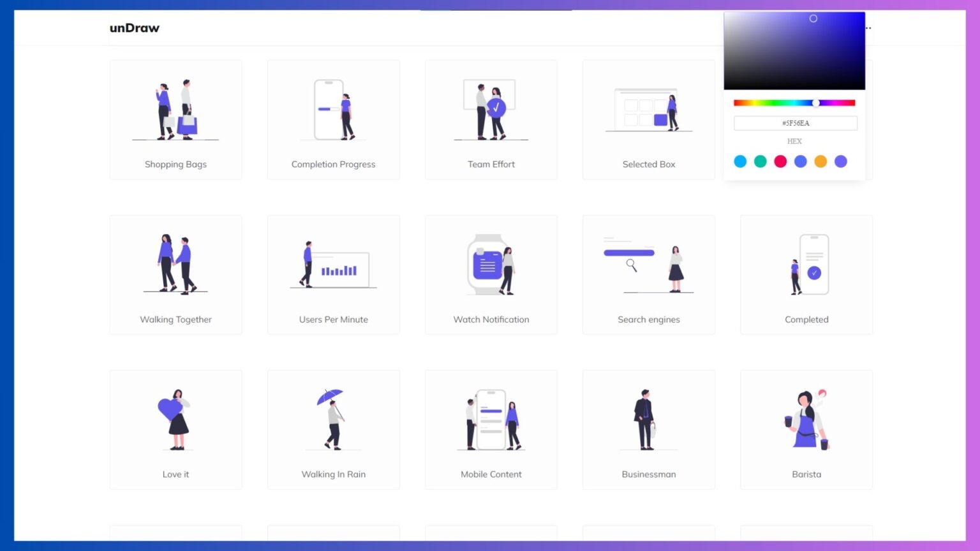Click the HEX value input field
Image resolution: width=980 pixels, height=551 pixels.
795,123
